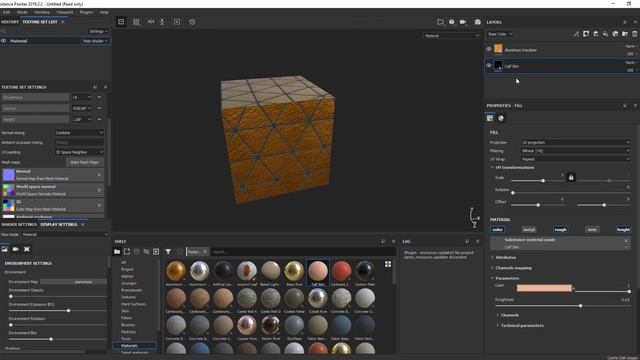This screenshot has width=640, height=360.
Task: Click the shelf search-hide icon
Action: click(146, 252)
